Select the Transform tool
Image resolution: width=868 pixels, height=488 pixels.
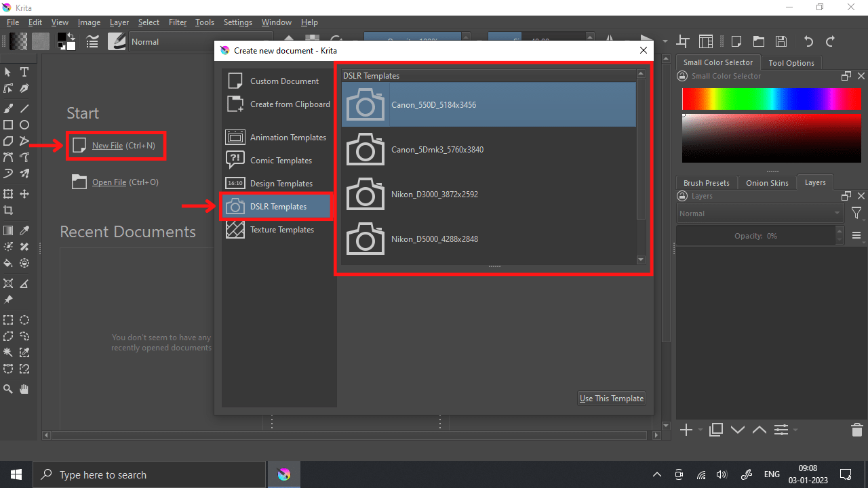click(x=8, y=194)
